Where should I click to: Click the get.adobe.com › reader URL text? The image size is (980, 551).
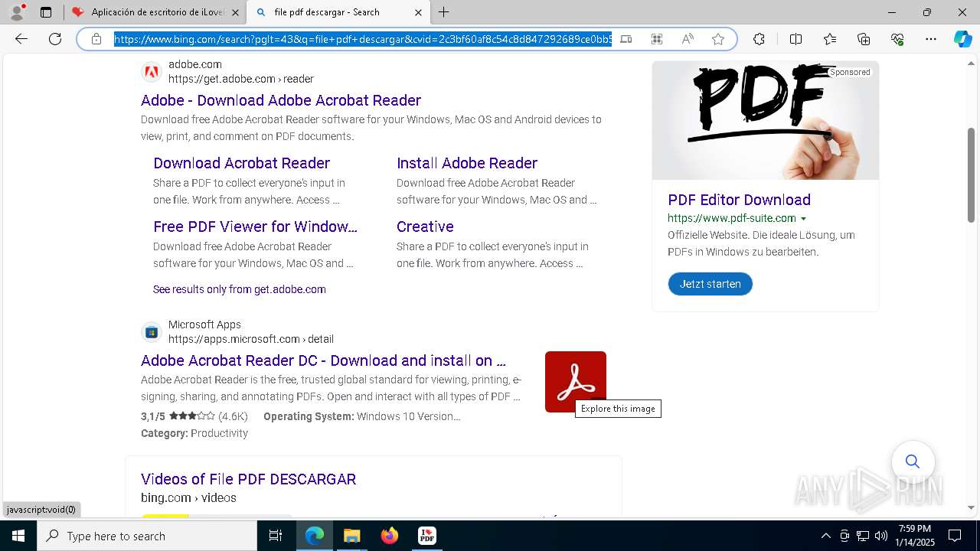(241, 79)
